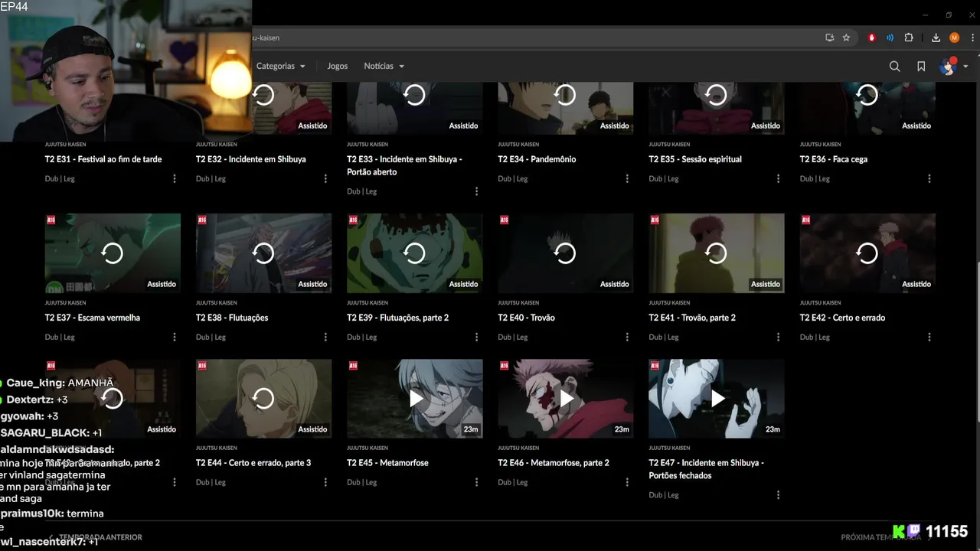Image resolution: width=980 pixels, height=551 pixels.
Task: Open the blue sound waves extension
Action: 890,37
